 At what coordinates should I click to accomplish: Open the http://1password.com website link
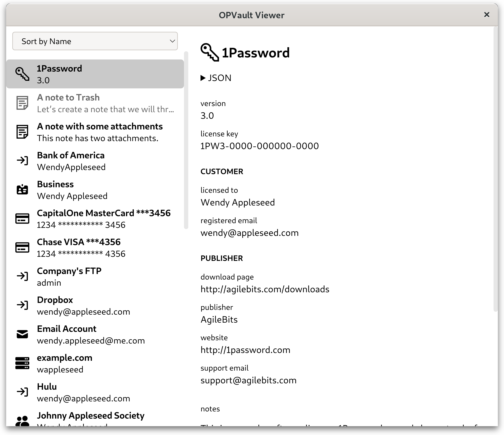(x=245, y=350)
